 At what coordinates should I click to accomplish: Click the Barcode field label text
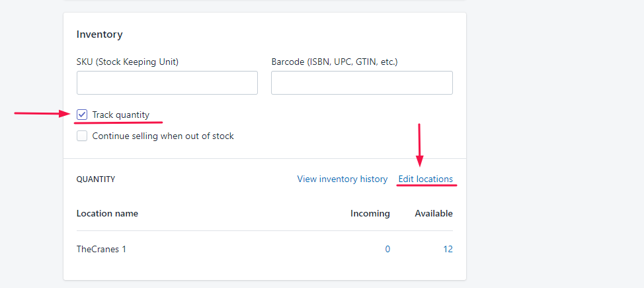tap(334, 62)
